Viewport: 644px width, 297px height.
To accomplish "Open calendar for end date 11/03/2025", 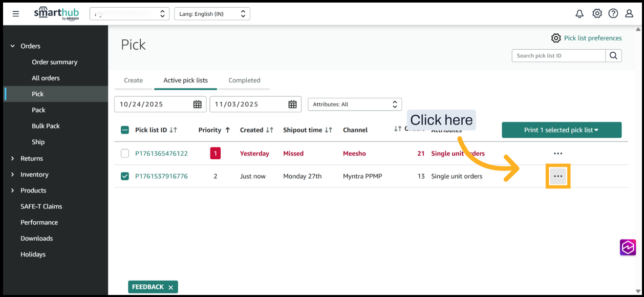I will 292,104.
